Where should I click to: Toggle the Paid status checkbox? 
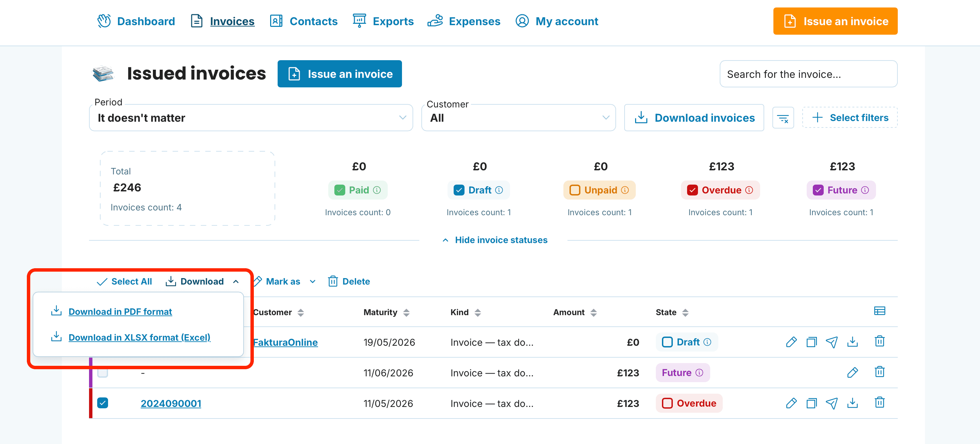(x=339, y=190)
